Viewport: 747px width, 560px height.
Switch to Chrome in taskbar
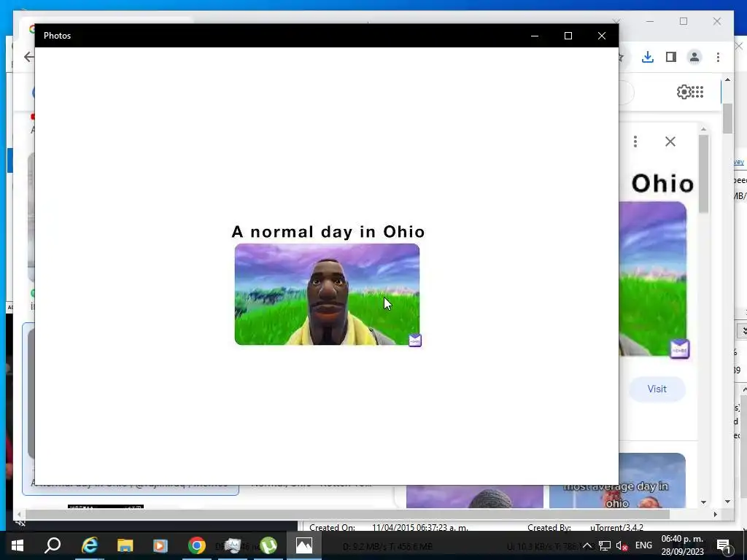pyautogui.click(x=197, y=545)
